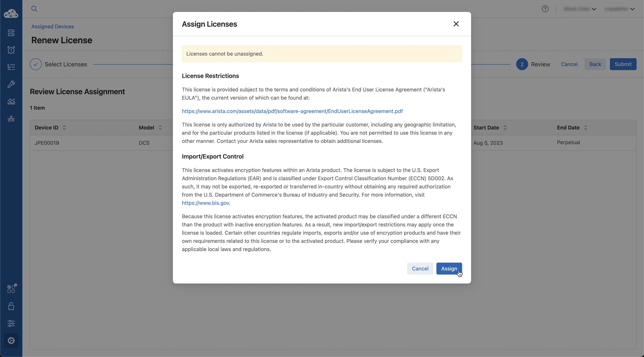This screenshot has height=357, width=644.
Task: Click the Renew License page title
Action: (x=62, y=40)
